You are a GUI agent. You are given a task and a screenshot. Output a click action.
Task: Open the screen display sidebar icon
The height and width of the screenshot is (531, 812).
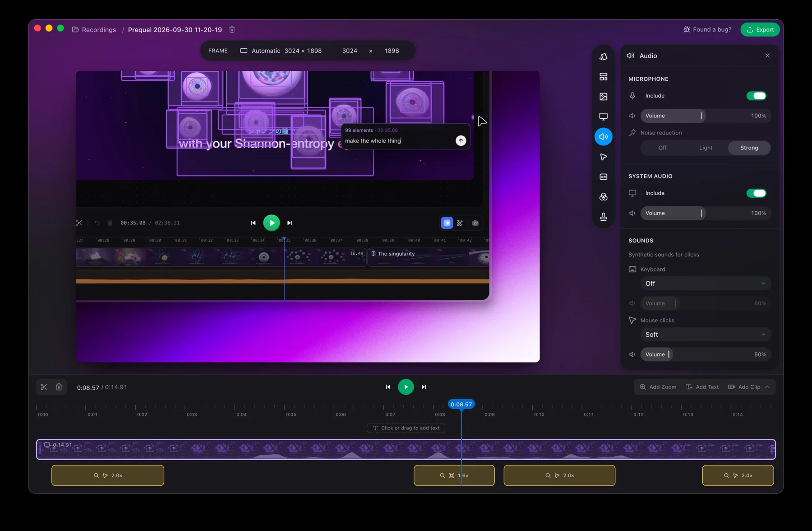click(x=603, y=116)
